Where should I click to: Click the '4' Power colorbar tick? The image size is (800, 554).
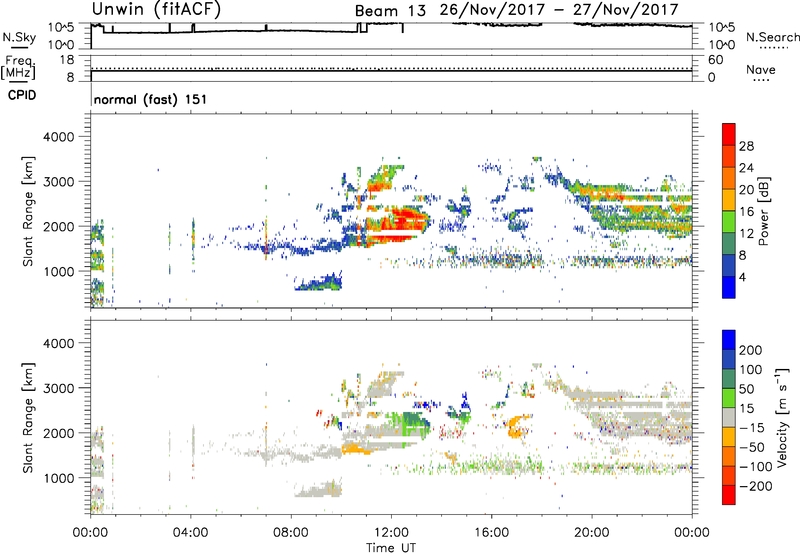pos(743,277)
